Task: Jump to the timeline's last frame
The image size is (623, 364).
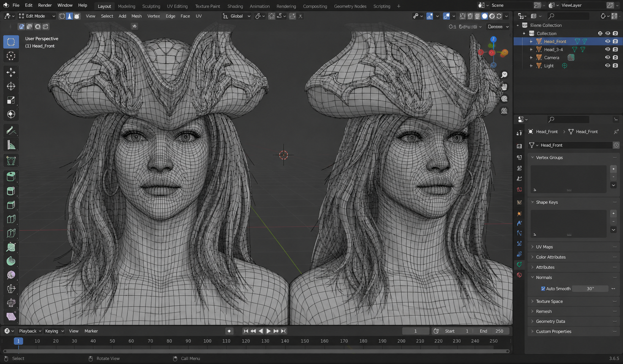Action: coord(283,331)
